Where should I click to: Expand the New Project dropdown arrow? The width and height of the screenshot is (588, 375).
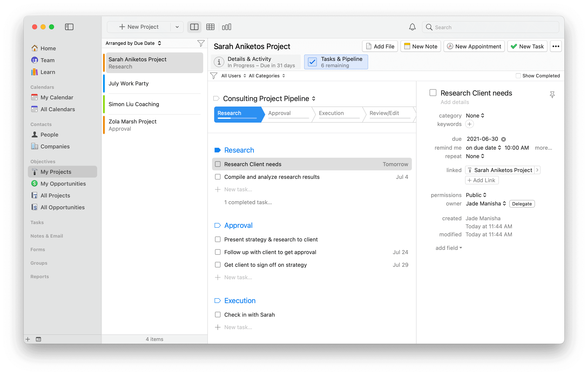tap(177, 27)
